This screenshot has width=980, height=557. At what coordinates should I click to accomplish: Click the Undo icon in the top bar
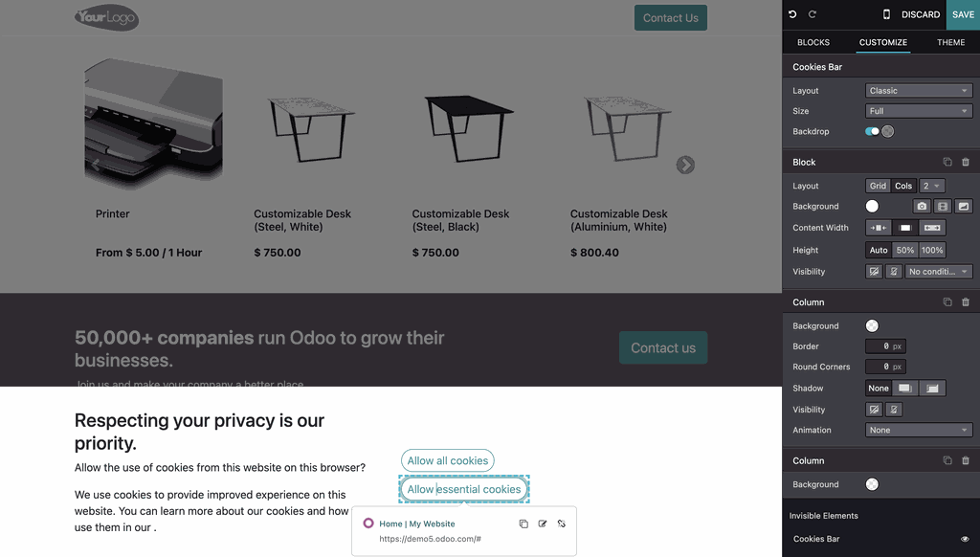[790, 14]
